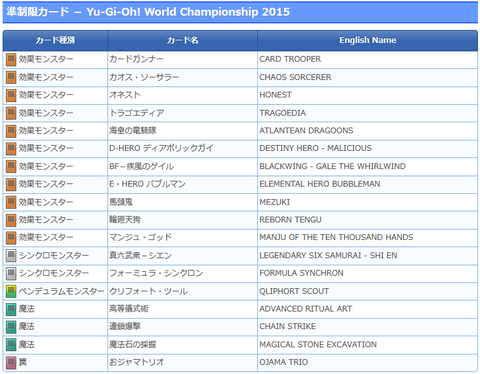Click the teal spell icon in ADVANCED RITUAL ART row
Screen dimensions: 480x374
point(11,309)
